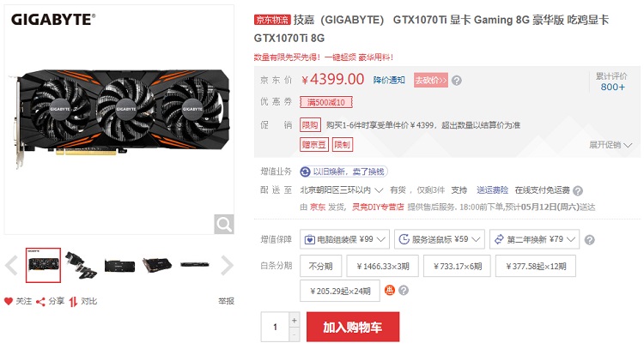Choose the ¥377.58起×12期 installment plan
This screenshot has height=349, width=644.
536,267
